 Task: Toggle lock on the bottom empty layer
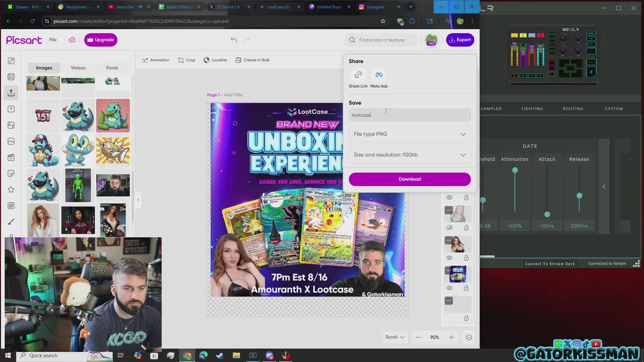point(466,318)
